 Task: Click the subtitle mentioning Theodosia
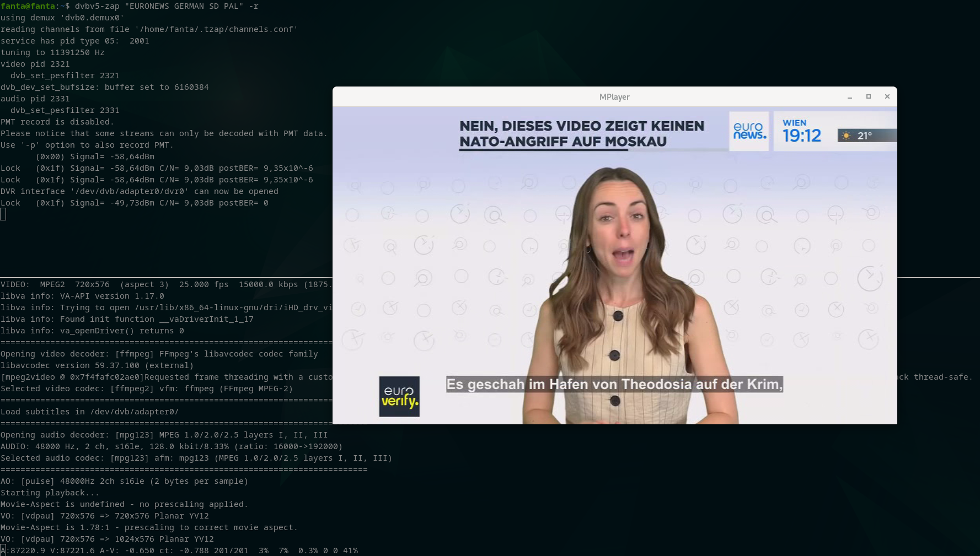(x=614, y=384)
